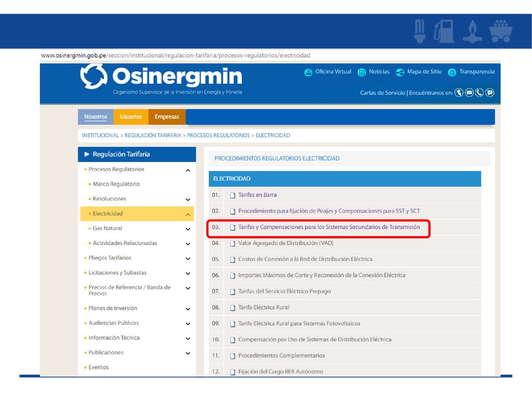Viewport: 532px width, 399px height.
Task: Expand the Audiencias Públicas chevron
Action: [188, 324]
